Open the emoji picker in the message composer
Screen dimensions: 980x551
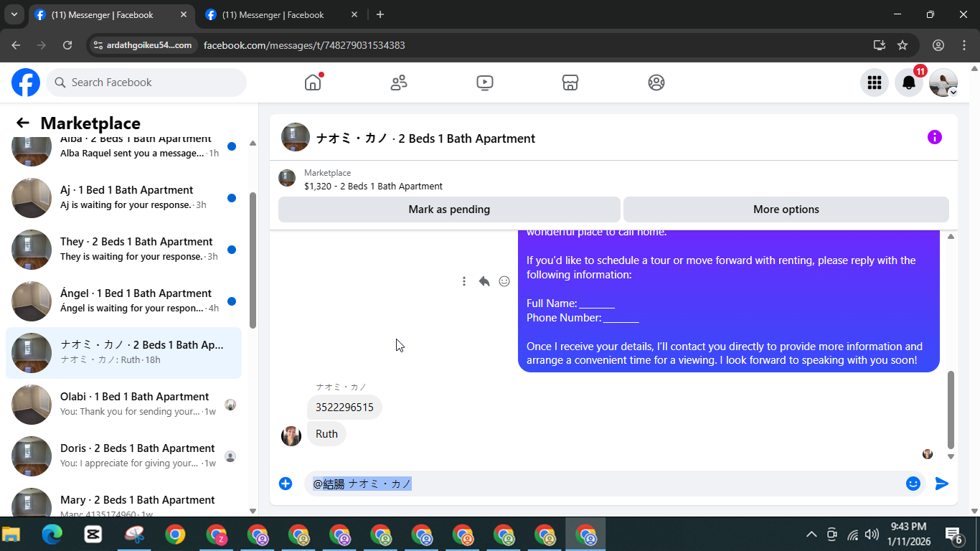pos(913,484)
